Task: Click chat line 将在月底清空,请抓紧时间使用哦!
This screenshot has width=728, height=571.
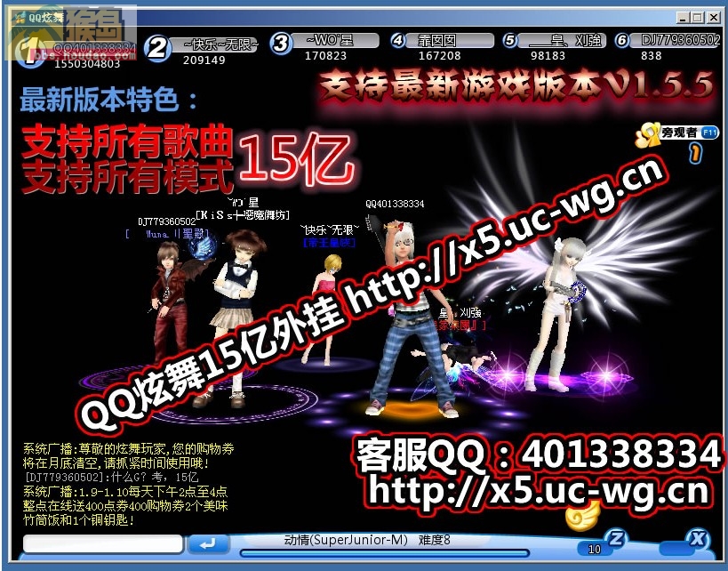Action: pyautogui.click(x=116, y=463)
